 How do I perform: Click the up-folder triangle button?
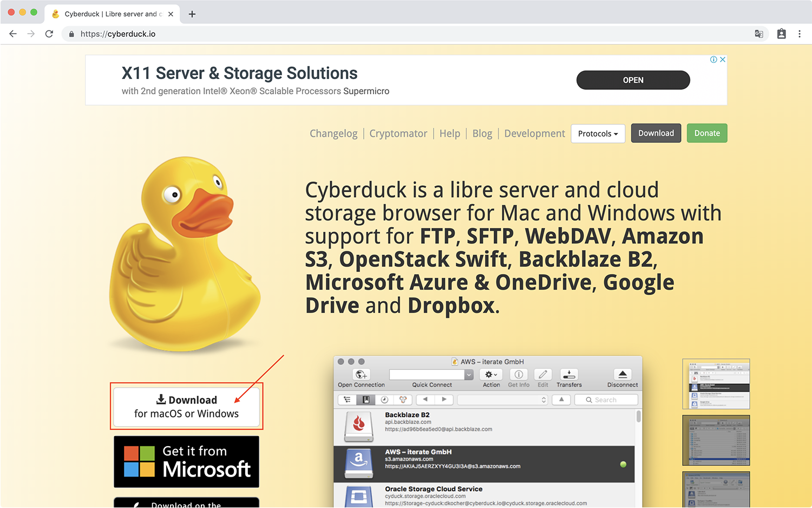pyautogui.click(x=561, y=400)
